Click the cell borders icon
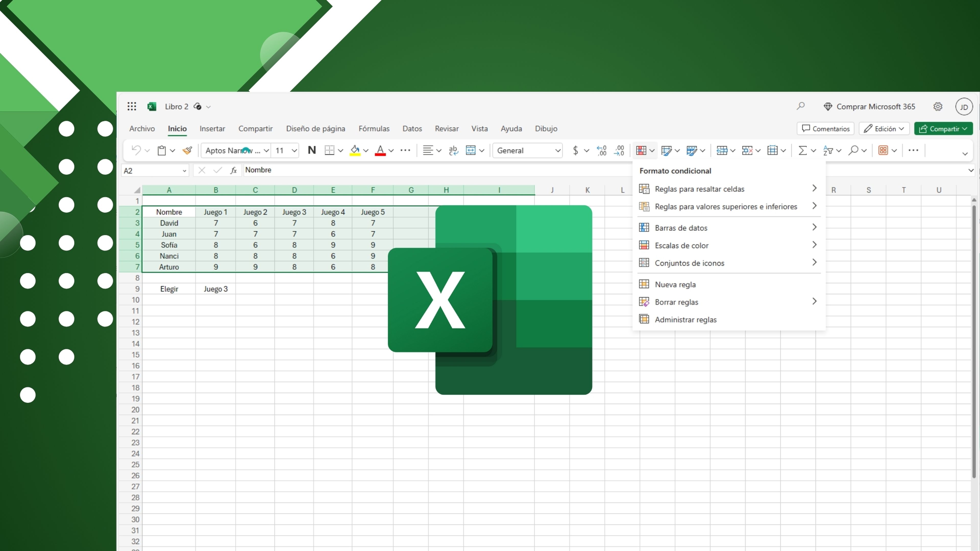This screenshot has width=980, height=551. point(329,150)
